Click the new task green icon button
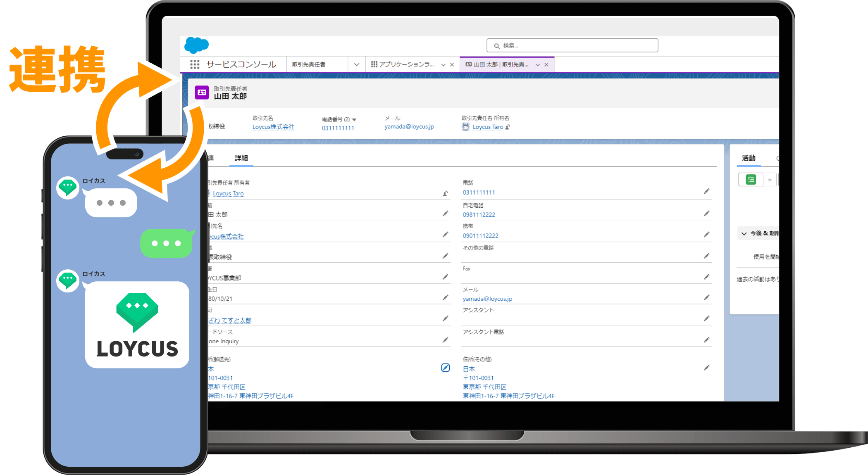This screenshot has height=475, width=868. 751,180
